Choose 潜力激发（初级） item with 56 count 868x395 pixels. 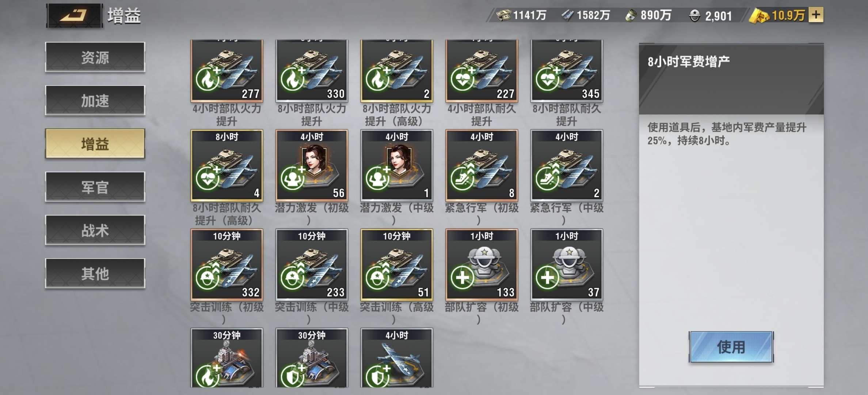click(312, 165)
